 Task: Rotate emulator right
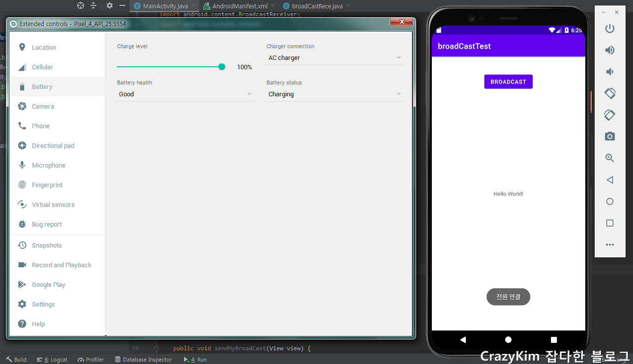pos(610,115)
